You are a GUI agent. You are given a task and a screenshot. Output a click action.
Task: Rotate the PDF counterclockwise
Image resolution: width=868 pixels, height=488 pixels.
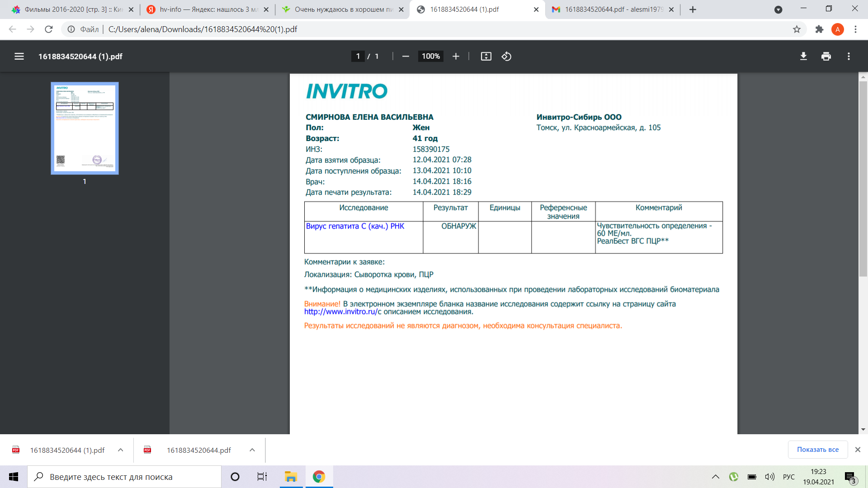(506, 56)
